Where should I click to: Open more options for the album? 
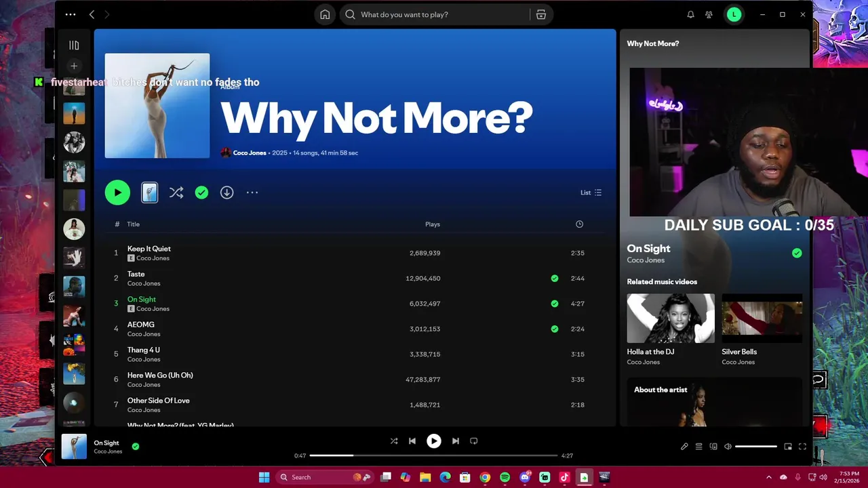[252, 192]
